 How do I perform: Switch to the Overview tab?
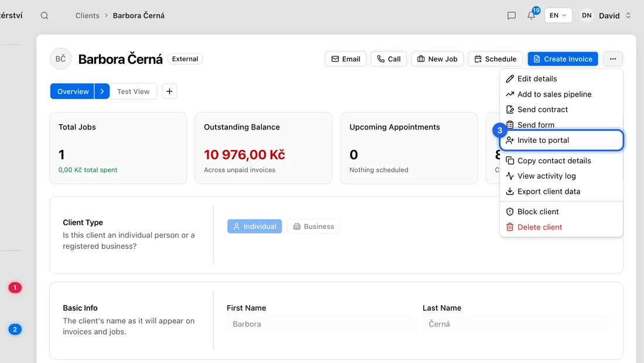(73, 91)
